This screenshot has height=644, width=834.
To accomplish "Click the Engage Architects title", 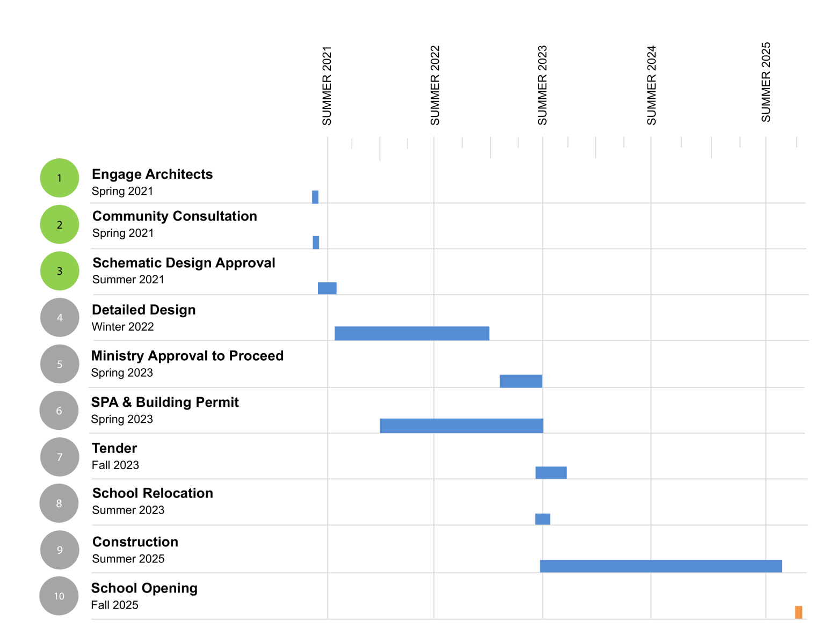I will point(152,174).
